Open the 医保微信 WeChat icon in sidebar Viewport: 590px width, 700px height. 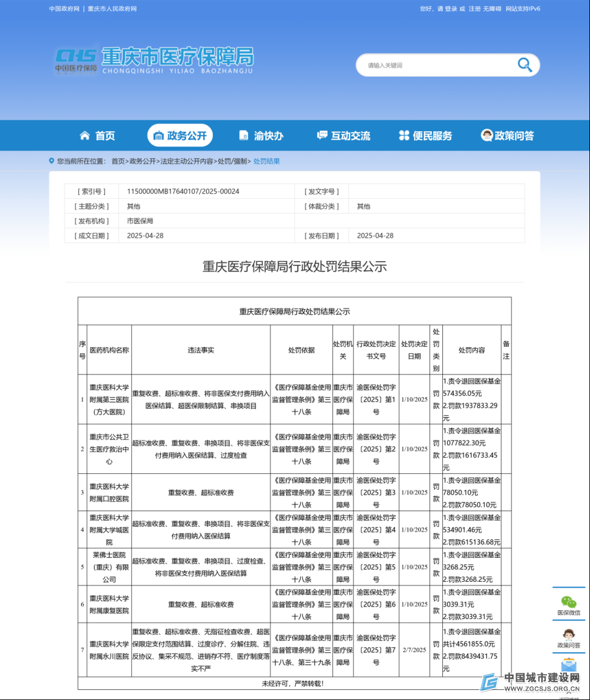(569, 602)
